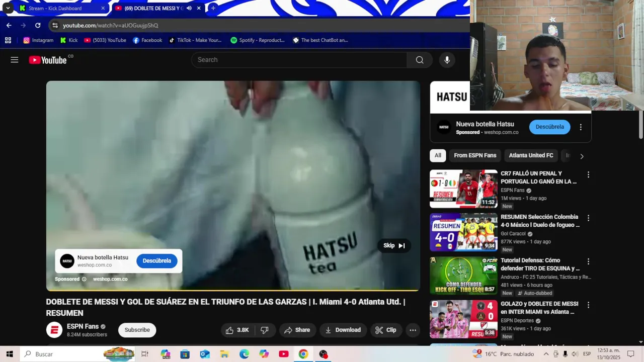This screenshot has height=362, width=644.
Task: Open the CR7 FALLÓ UN PENAL video thumbnail
Action: [463, 189]
